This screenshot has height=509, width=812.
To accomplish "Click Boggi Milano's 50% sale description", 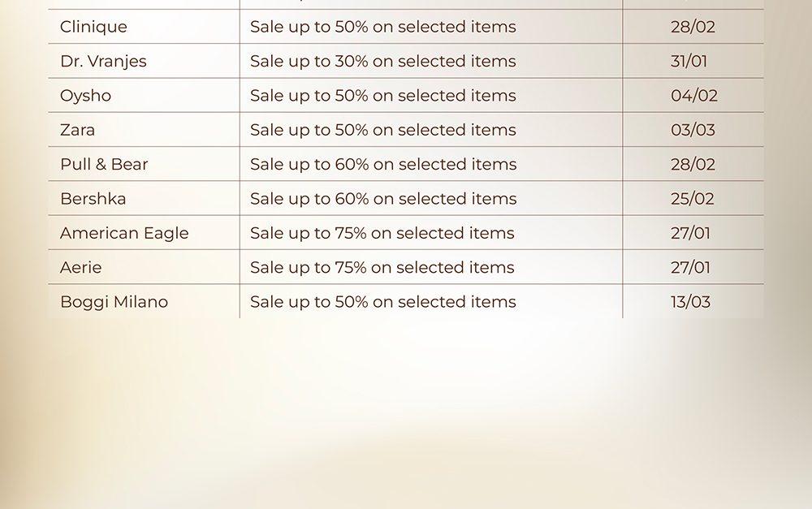I will [x=382, y=302].
